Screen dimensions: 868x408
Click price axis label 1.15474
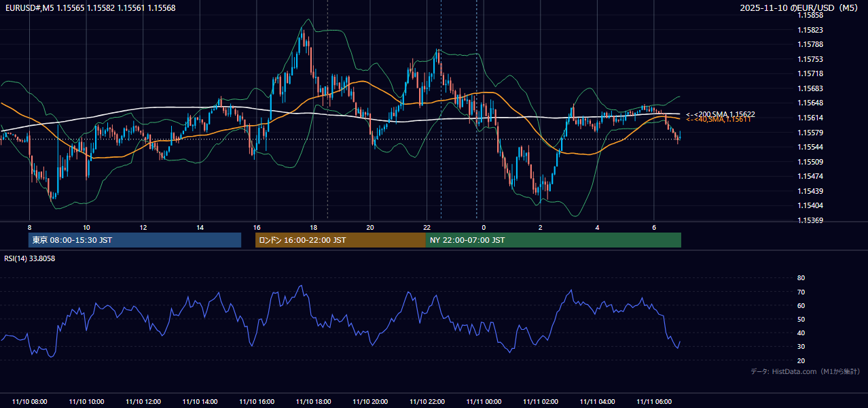[x=811, y=176]
